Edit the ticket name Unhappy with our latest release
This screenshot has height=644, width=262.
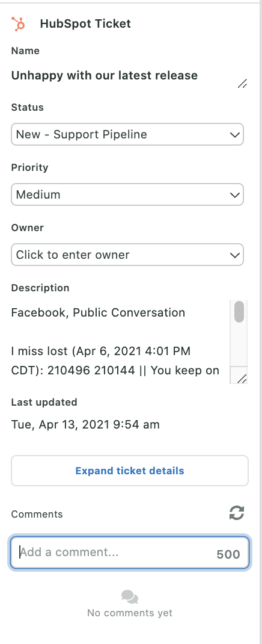click(105, 76)
